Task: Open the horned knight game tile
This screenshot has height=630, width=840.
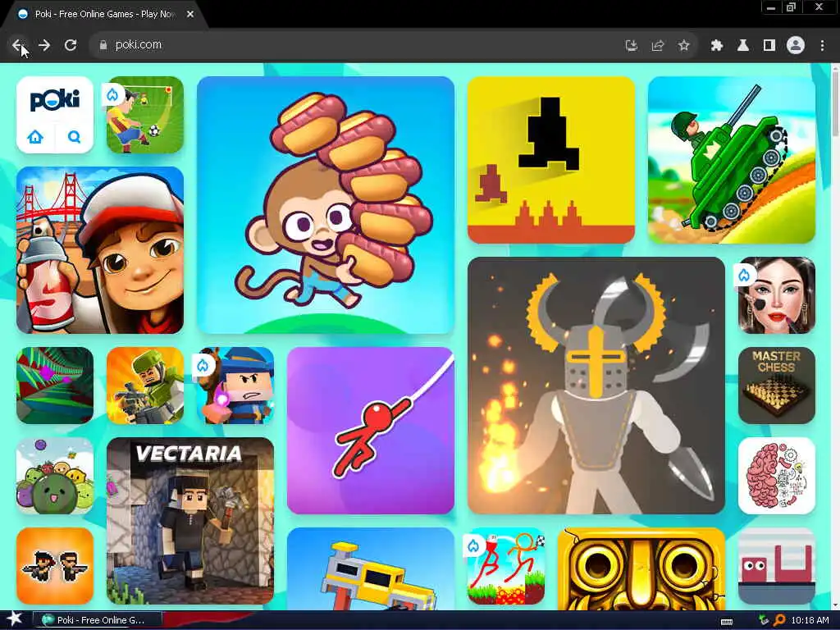Action: click(596, 386)
